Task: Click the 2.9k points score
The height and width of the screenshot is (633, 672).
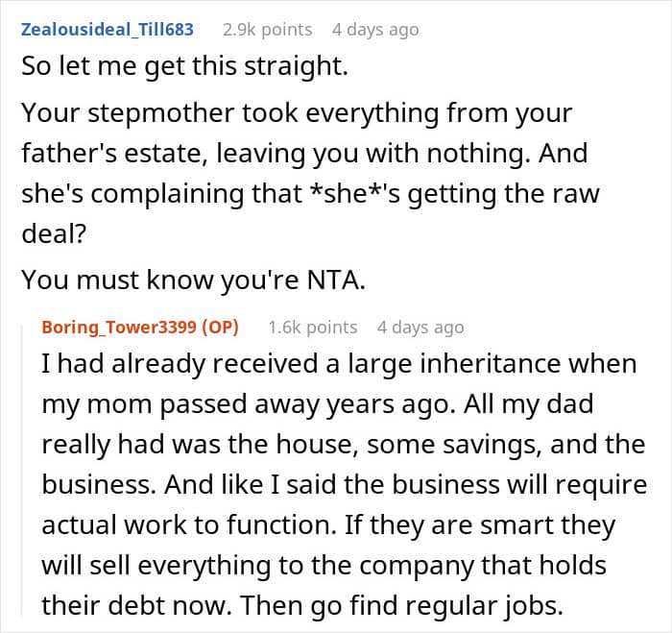Action: (x=268, y=29)
